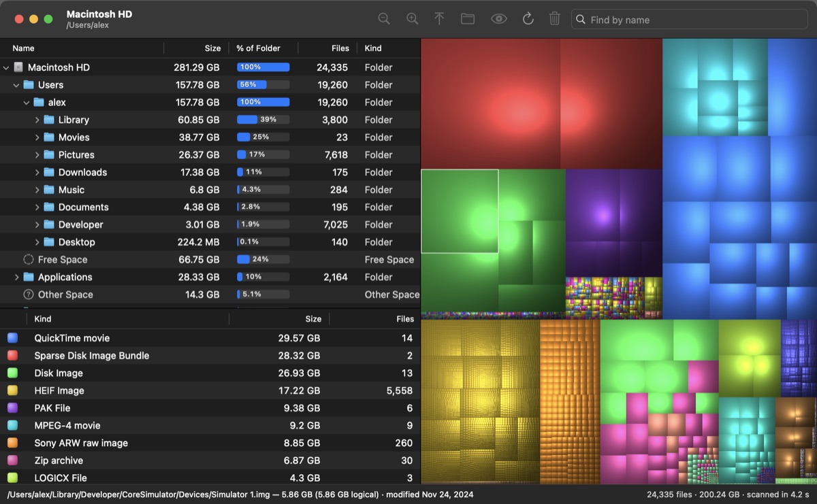Expand the Library folder
The height and width of the screenshot is (504, 817).
click(x=37, y=120)
